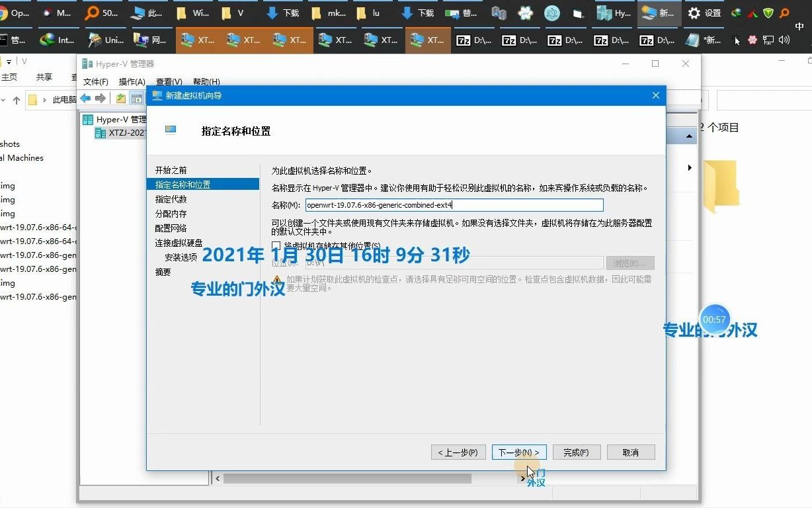
Task: Open File Explorer quick access toolbar dropdown
Action: coord(9,62)
